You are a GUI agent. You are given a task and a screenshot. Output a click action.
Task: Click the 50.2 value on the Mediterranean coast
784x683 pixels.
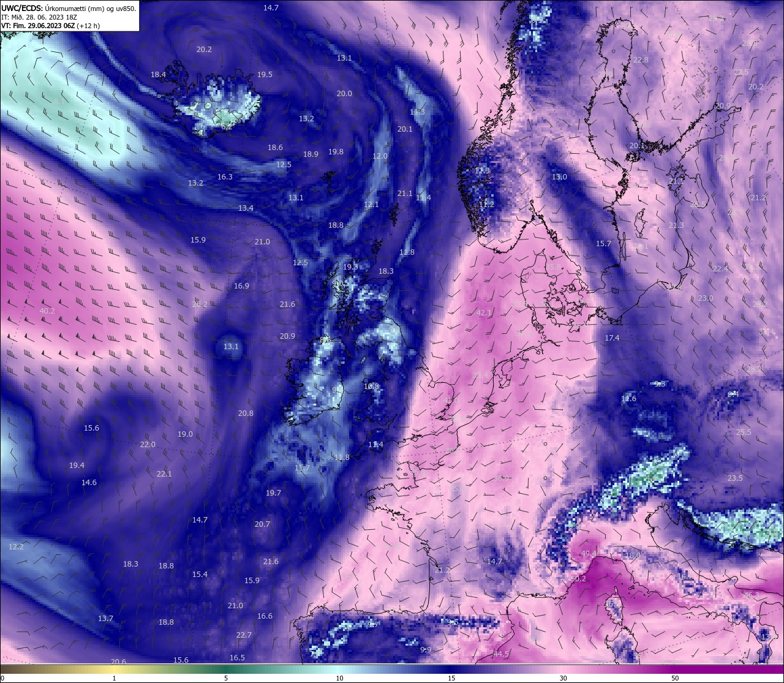click(x=578, y=578)
